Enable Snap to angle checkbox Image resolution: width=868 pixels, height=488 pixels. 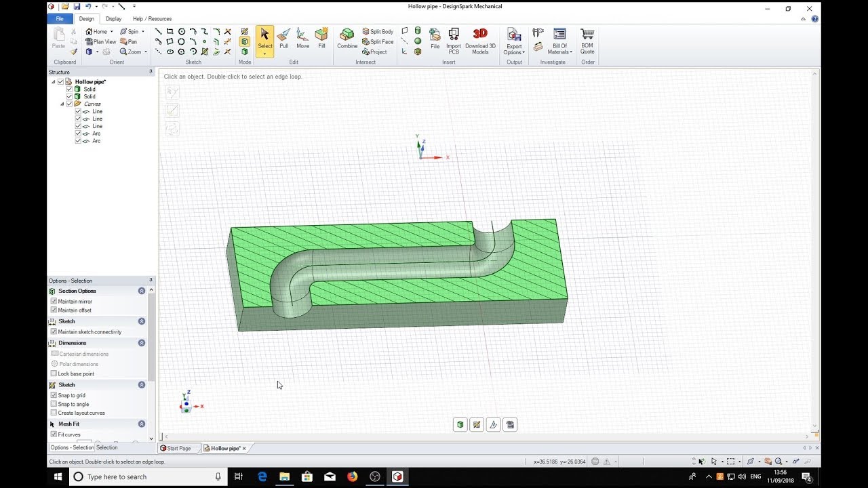[54, 404]
